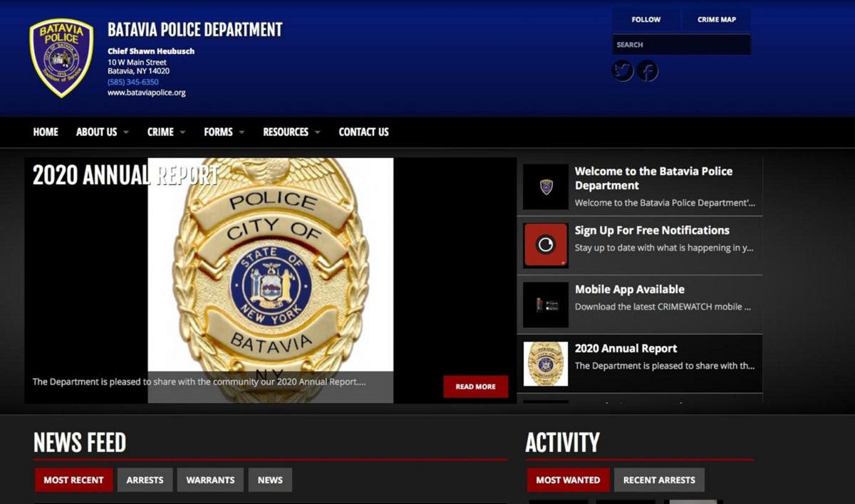Image resolution: width=855 pixels, height=504 pixels.
Task: Click the Read More button
Action: pyautogui.click(x=475, y=387)
